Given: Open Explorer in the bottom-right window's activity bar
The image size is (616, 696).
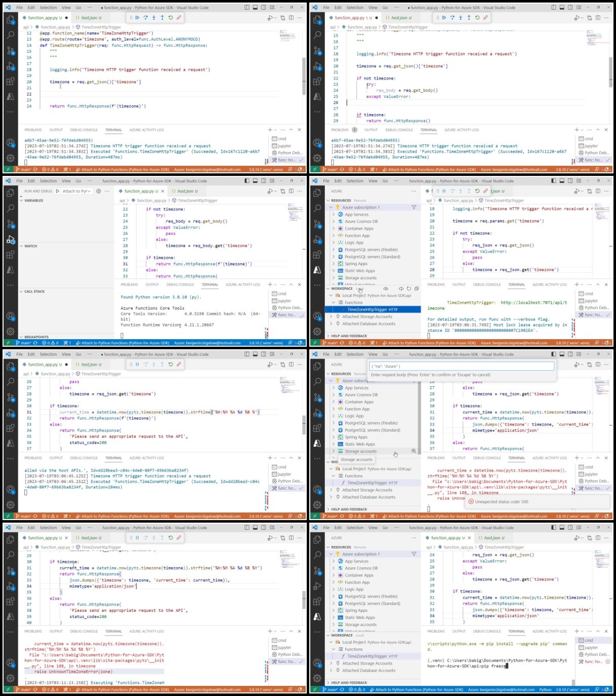Looking at the screenshot, I should pyautogui.click(x=317, y=540).
